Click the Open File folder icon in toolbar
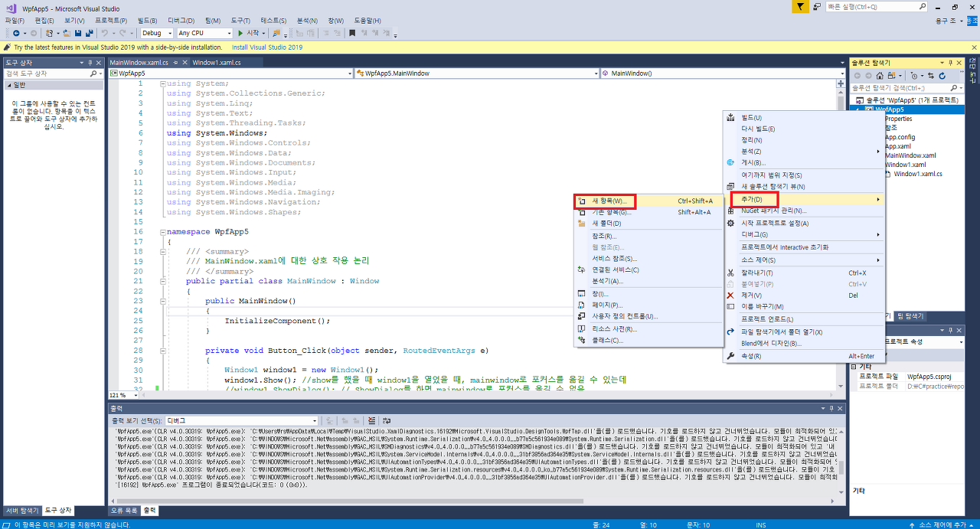The image size is (980, 529). pos(67,33)
